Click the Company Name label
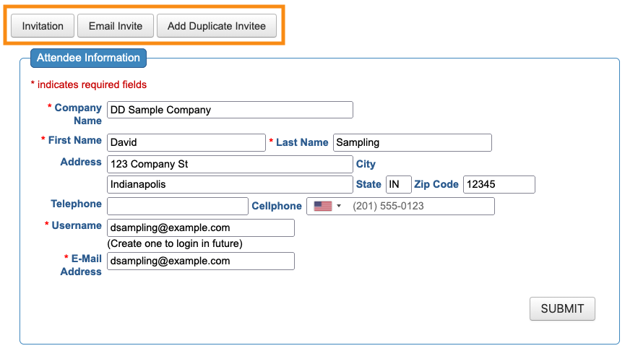The image size is (638, 364). [x=77, y=114]
